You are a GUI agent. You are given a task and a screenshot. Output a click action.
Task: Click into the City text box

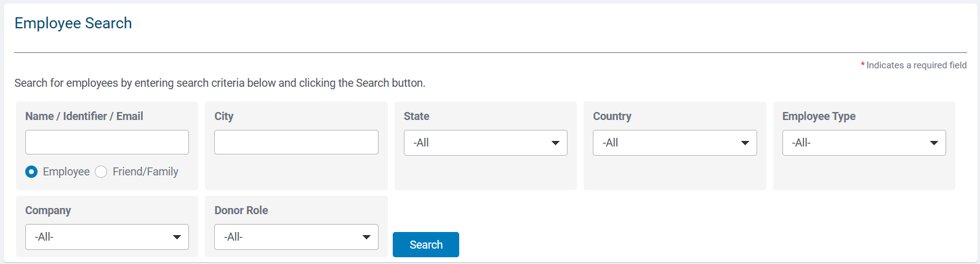coord(296,142)
